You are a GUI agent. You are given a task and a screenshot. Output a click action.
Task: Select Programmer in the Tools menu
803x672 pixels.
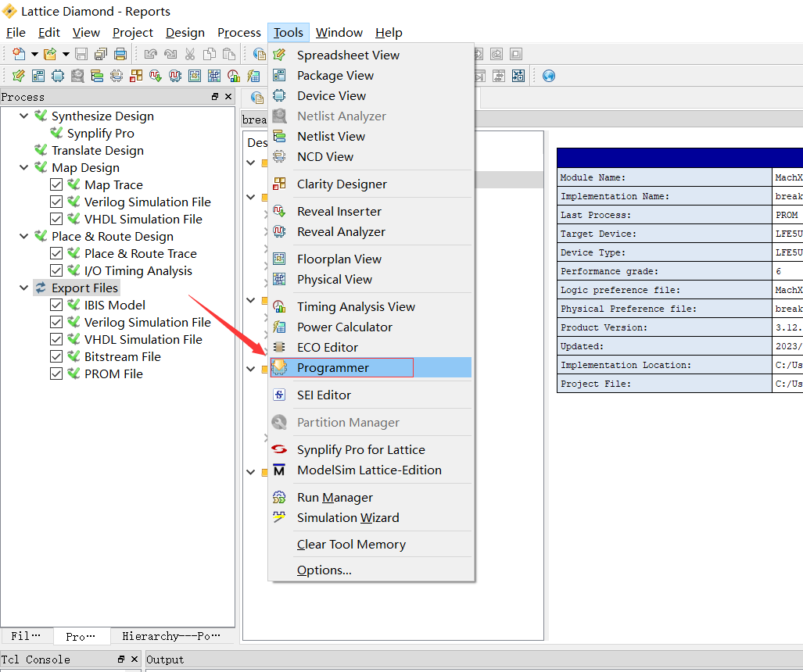pos(371,367)
